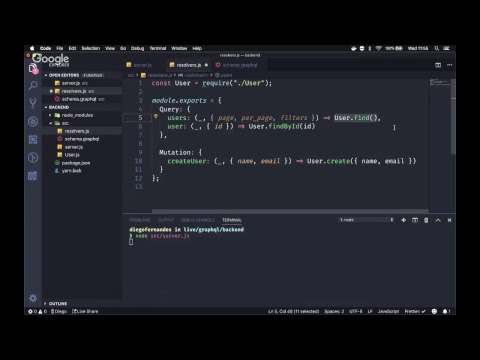Screen dimensions: 480x360
Task: Open the Explorer view in activity bar
Action: 33,68
